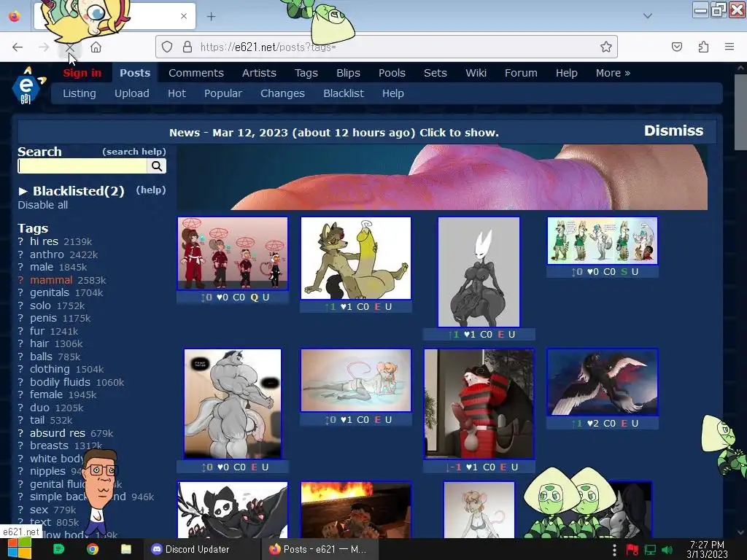The width and height of the screenshot is (747, 560).
Task: Stop loading the page with the X button
Action: tap(69, 47)
